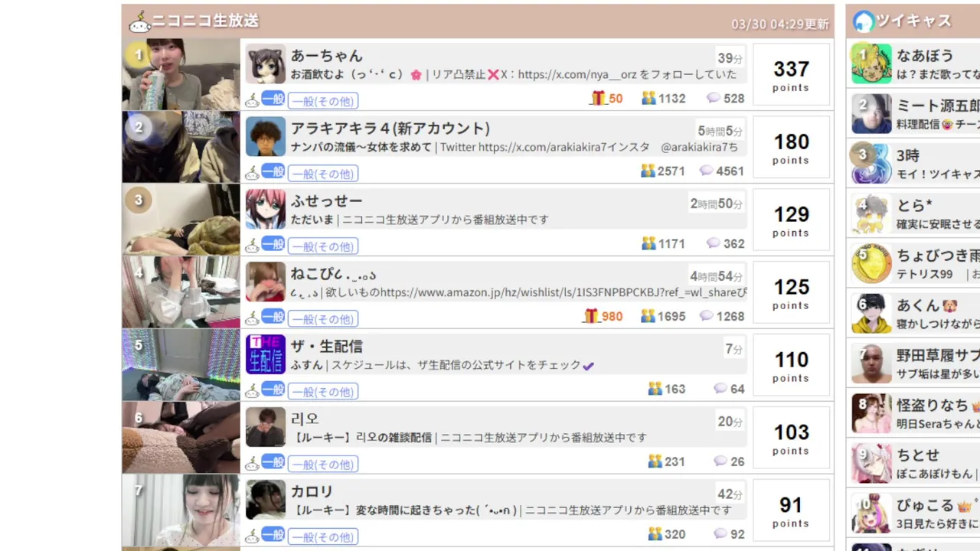Click the comment bubble icon next to 528
Image resolution: width=980 pixels, height=551 pixels.
pyautogui.click(x=714, y=98)
